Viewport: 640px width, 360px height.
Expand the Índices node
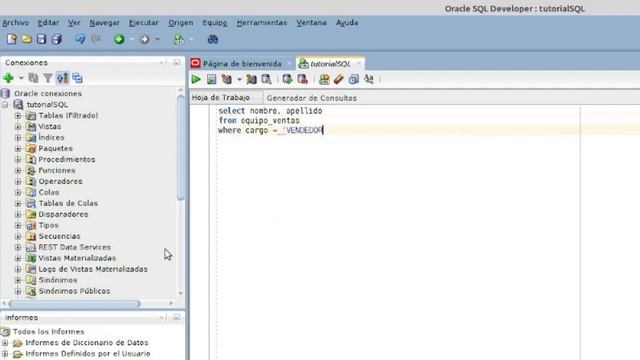pos(18,138)
